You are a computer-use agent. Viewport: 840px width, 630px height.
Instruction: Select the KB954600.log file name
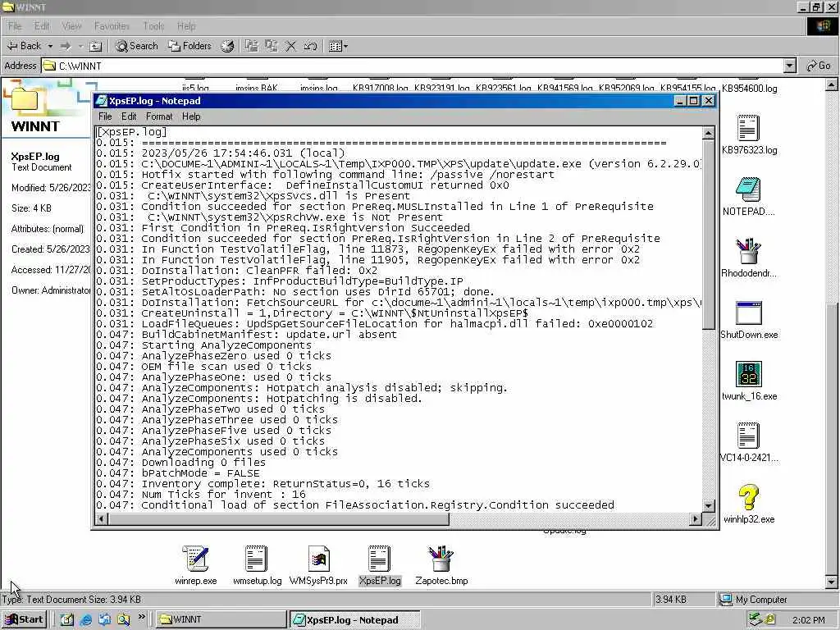tap(749, 89)
